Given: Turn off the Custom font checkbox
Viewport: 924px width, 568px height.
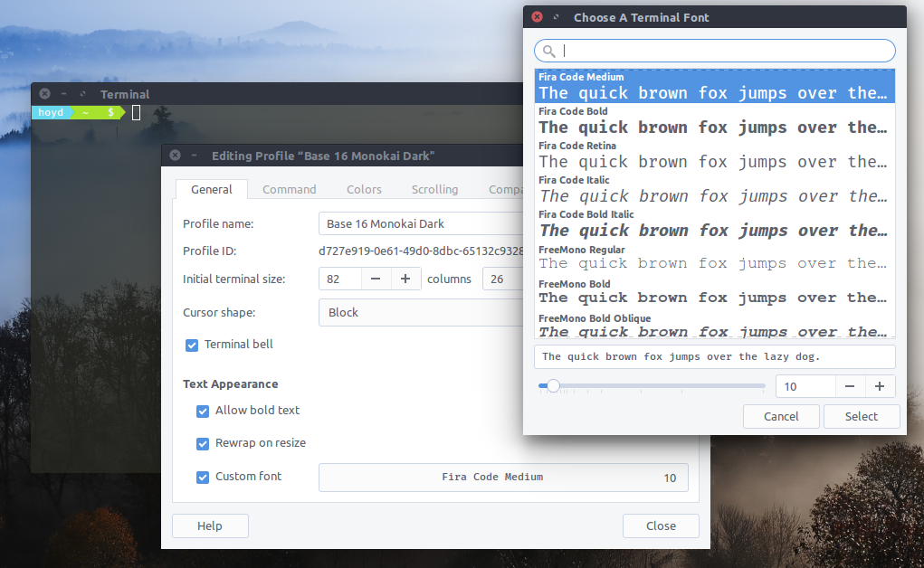Looking at the screenshot, I should click(203, 477).
